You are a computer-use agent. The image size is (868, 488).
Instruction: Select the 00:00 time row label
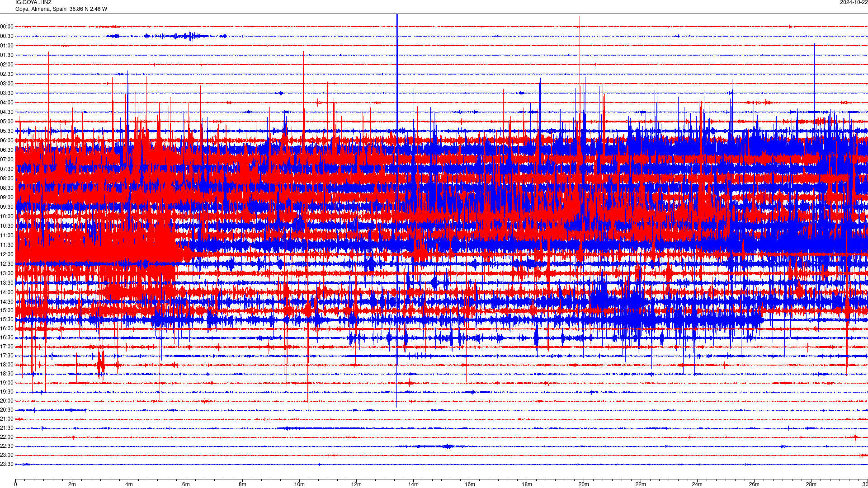click(7, 27)
